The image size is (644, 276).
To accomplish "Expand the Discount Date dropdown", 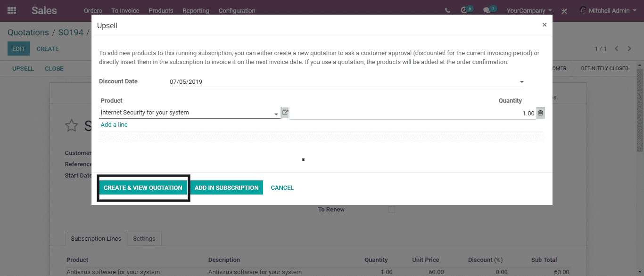I will (x=521, y=82).
